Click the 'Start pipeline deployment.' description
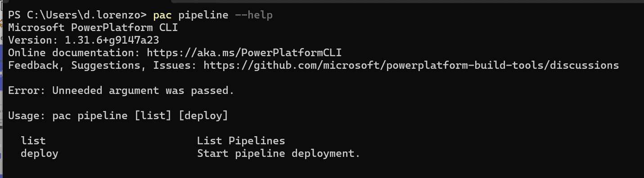This screenshot has height=178, width=644. (279, 153)
